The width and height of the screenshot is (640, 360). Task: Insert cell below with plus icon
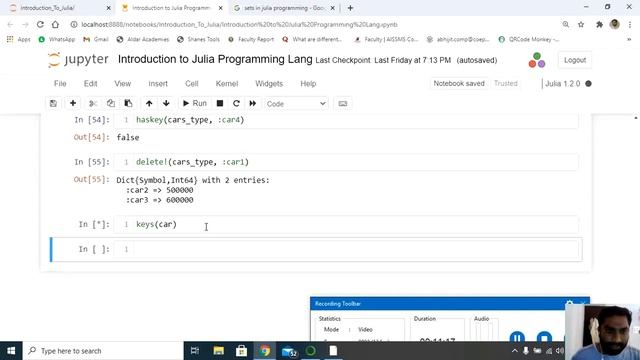click(x=73, y=103)
